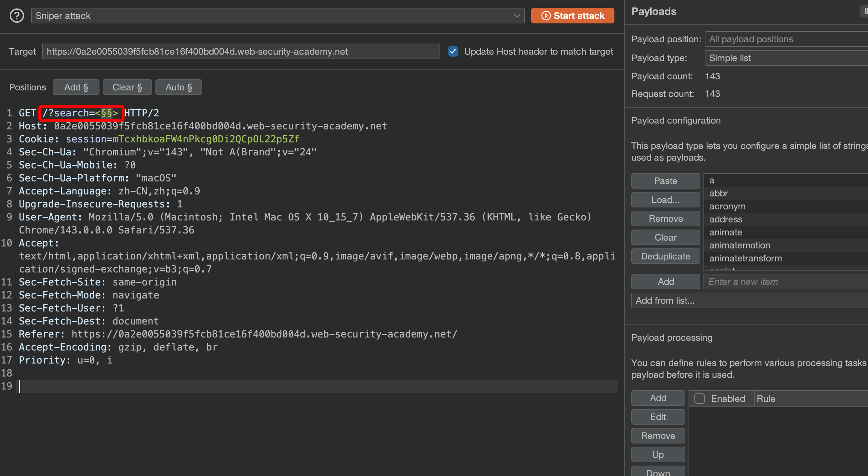The height and width of the screenshot is (476, 868).
Task: Open the Payload position dropdown
Action: pyautogui.click(x=785, y=39)
